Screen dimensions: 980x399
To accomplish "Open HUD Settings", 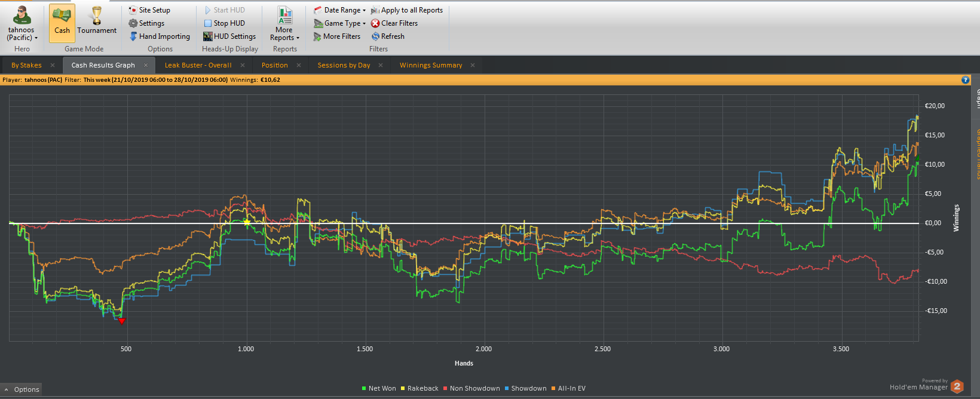I will tap(229, 36).
